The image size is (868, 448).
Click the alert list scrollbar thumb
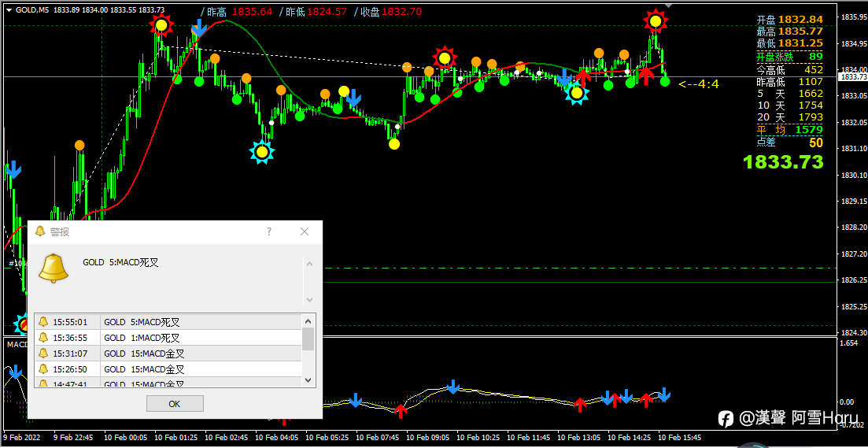click(x=308, y=339)
